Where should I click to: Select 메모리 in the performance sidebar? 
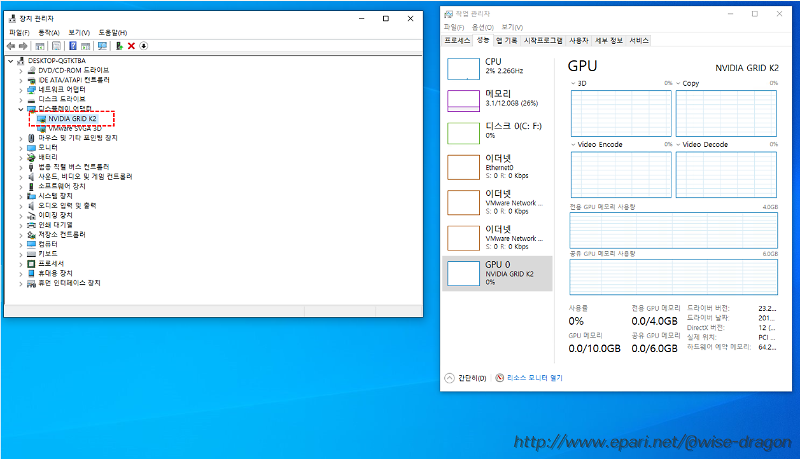[x=497, y=100]
